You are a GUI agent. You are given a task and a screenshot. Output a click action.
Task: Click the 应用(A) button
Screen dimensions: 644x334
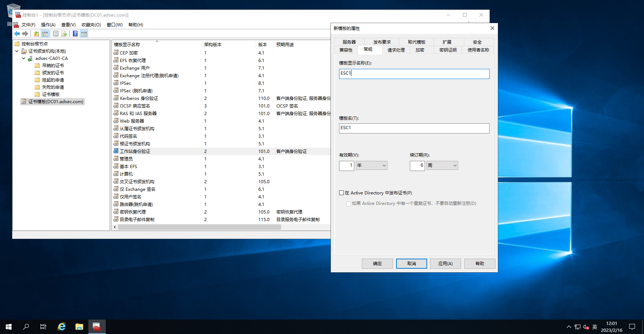pyautogui.click(x=445, y=264)
